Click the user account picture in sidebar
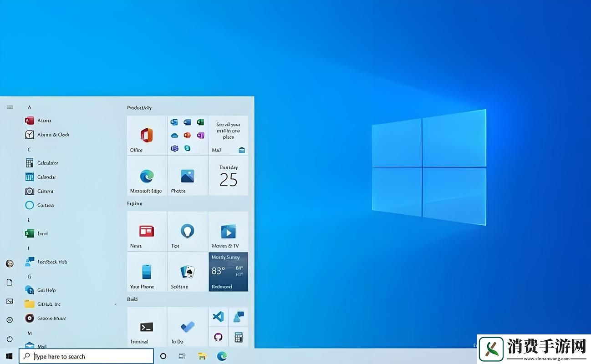Viewport: 591px width, 364px height. [9, 263]
